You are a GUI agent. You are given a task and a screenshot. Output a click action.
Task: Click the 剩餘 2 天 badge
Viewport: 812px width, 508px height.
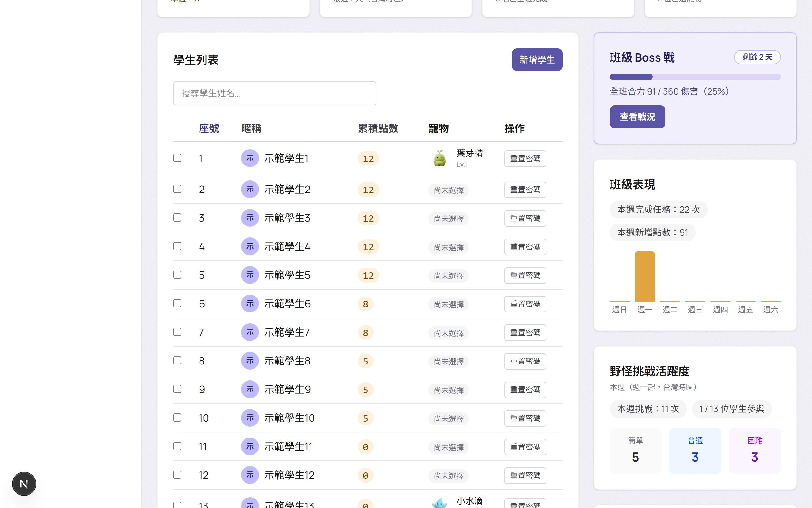point(757,57)
